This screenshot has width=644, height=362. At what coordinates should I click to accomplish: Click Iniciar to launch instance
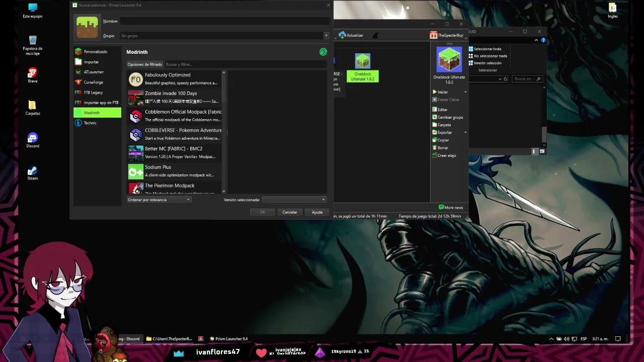pos(443,92)
